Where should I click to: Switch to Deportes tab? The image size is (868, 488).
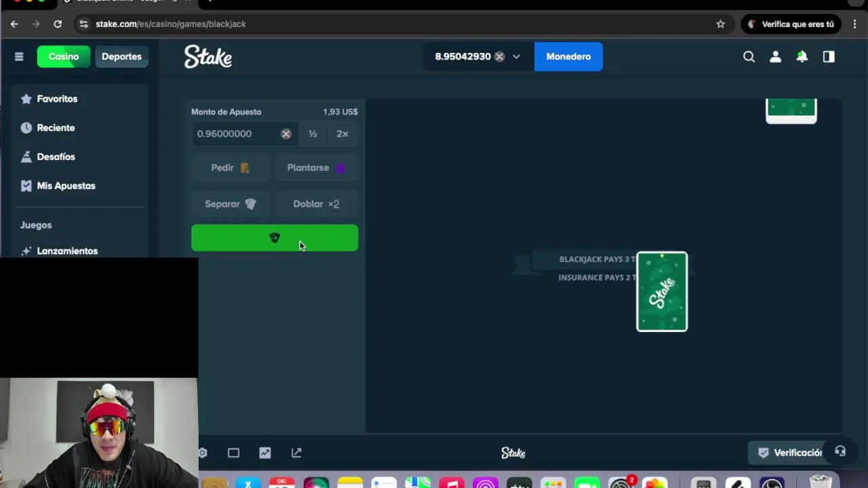[121, 57]
